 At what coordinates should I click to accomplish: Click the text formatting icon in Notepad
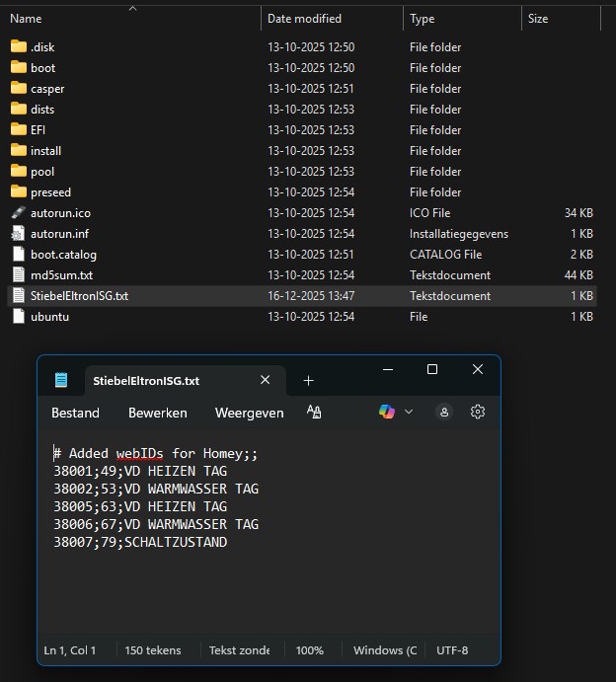click(314, 412)
